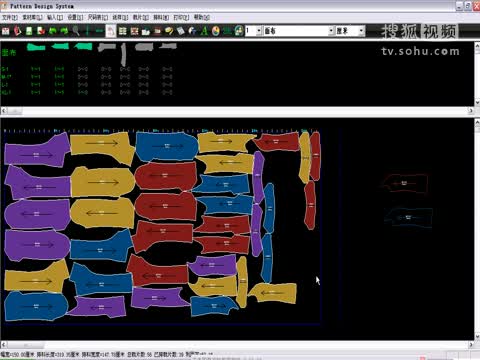Viewport: 480px width, 360px height.
Task: Open the 打印 menu
Action: point(181,17)
